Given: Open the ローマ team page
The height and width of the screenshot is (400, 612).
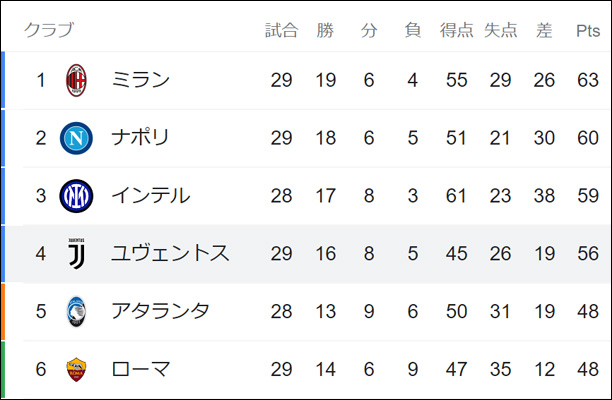Looking at the screenshot, I should 140,370.
